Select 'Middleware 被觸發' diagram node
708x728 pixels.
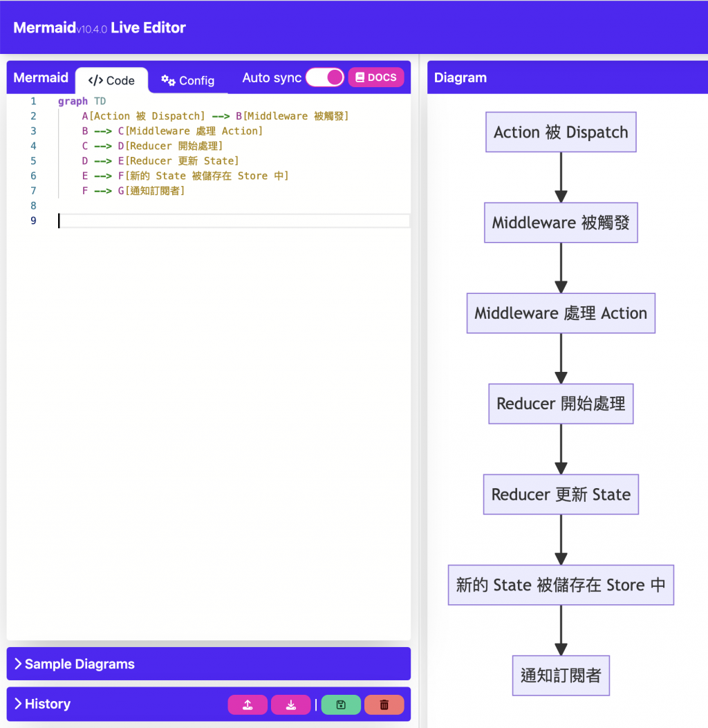click(561, 223)
